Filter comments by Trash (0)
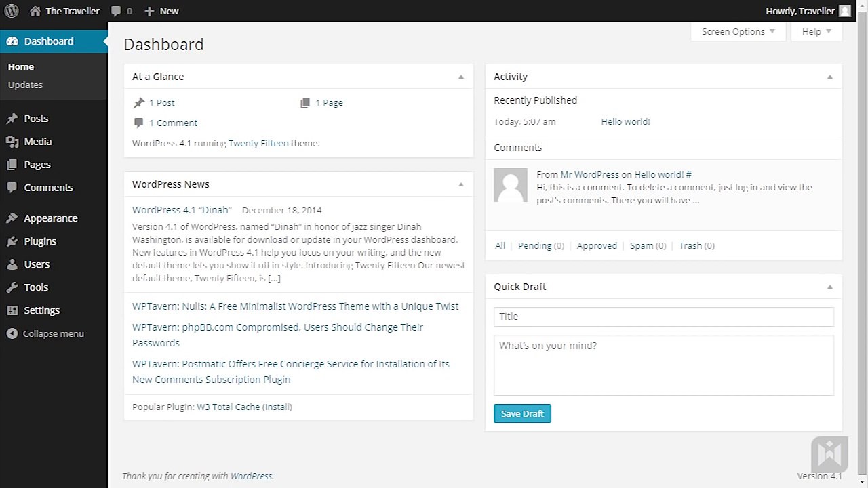 tap(696, 246)
